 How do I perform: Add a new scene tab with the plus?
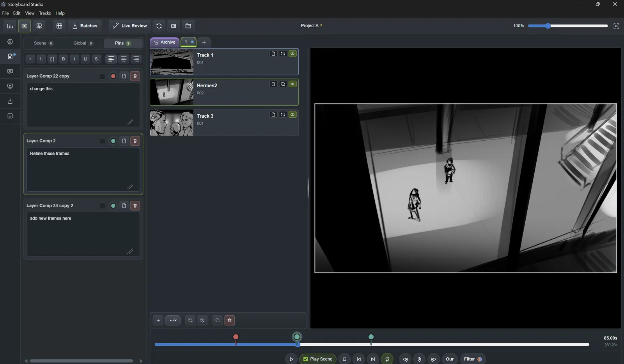pos(204,42)
